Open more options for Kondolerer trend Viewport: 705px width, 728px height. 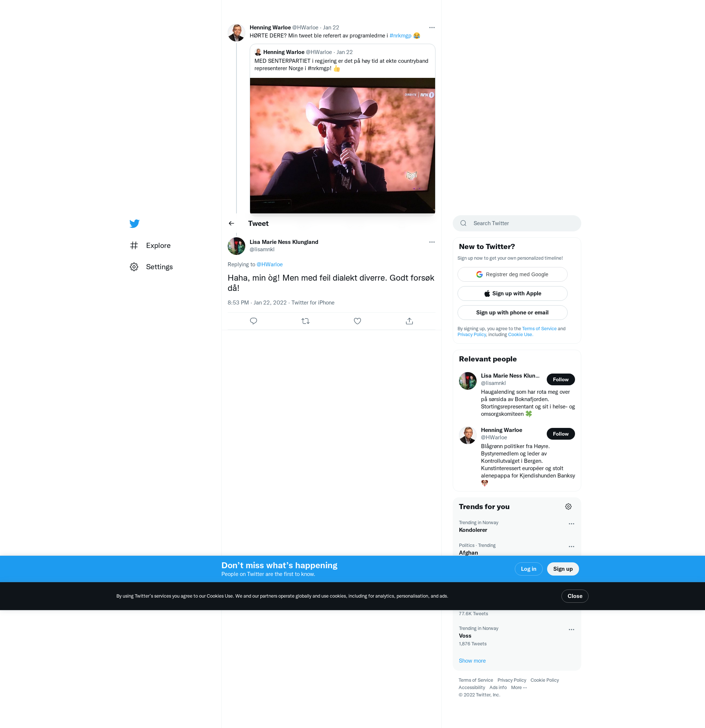coord(571,524)
